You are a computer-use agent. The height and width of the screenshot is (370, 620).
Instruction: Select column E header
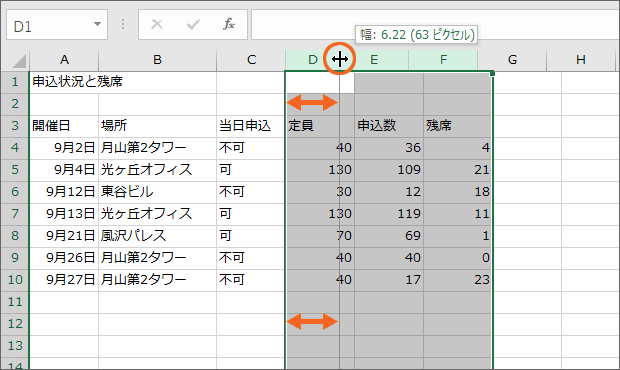pyautogui.click(x=374, y=60)
